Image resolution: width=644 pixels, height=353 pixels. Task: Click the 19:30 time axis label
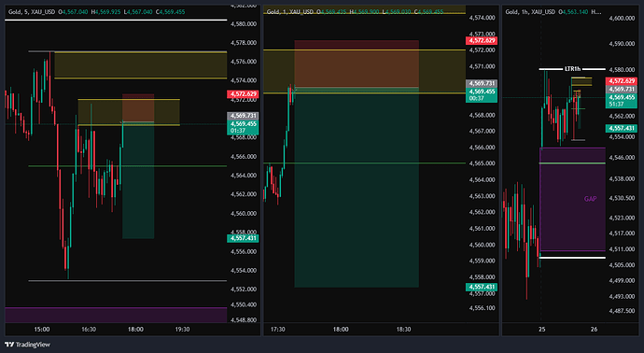182,330
